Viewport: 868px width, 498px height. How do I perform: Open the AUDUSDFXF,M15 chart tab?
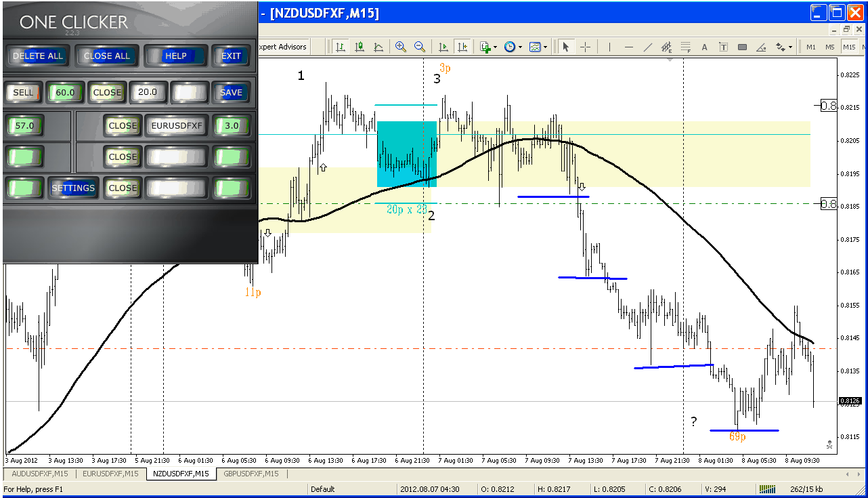click(39, 474)
